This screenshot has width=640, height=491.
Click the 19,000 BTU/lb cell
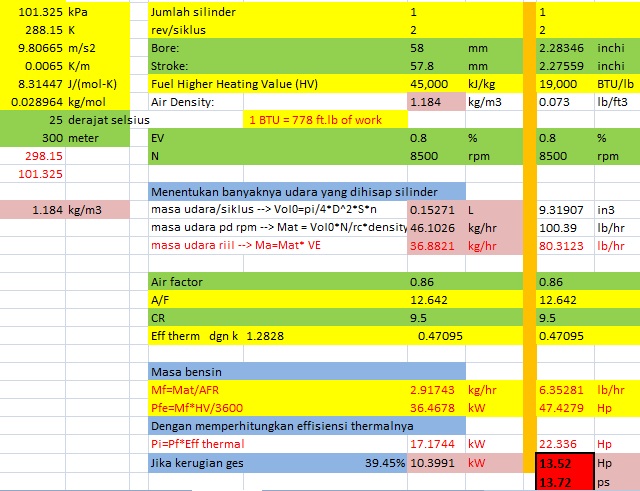coord(563,84)
